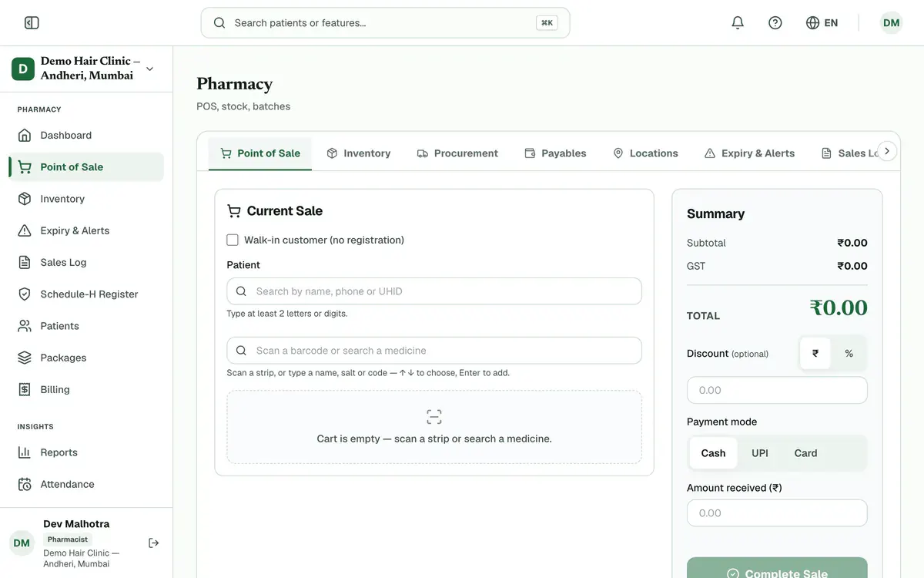Click the barcode scan icon in the empty cart
Viewport: 924px width, 578px height.
click(434, 417)
